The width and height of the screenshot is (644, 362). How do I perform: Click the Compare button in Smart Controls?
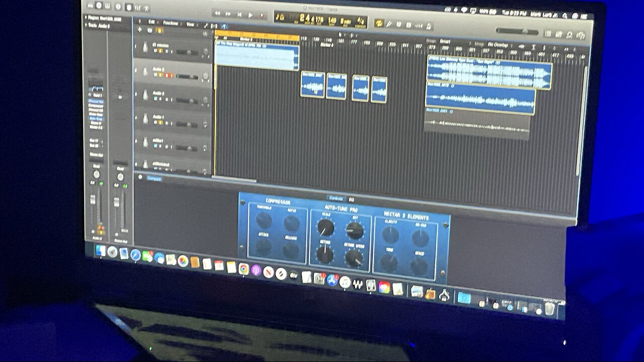[154, 178]
